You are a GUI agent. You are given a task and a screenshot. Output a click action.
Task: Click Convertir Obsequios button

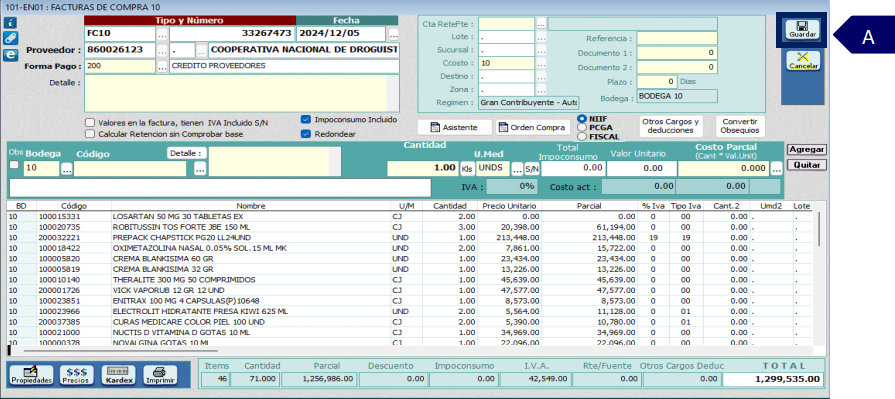coord(740,126)
